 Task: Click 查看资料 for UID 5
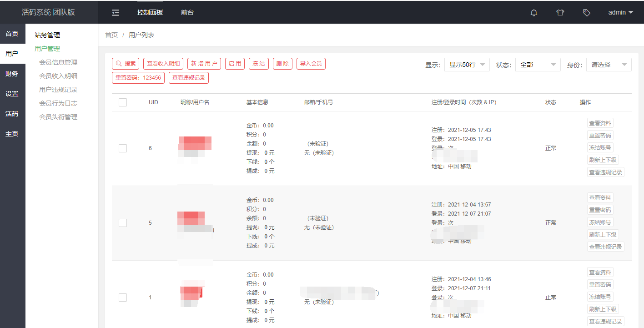(x=600, y=197)
